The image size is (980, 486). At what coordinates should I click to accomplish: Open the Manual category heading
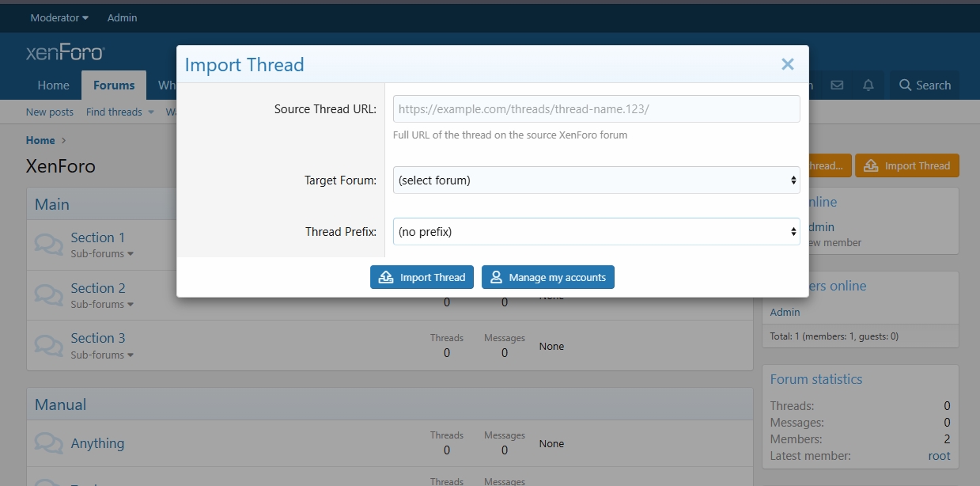[60, 404]
